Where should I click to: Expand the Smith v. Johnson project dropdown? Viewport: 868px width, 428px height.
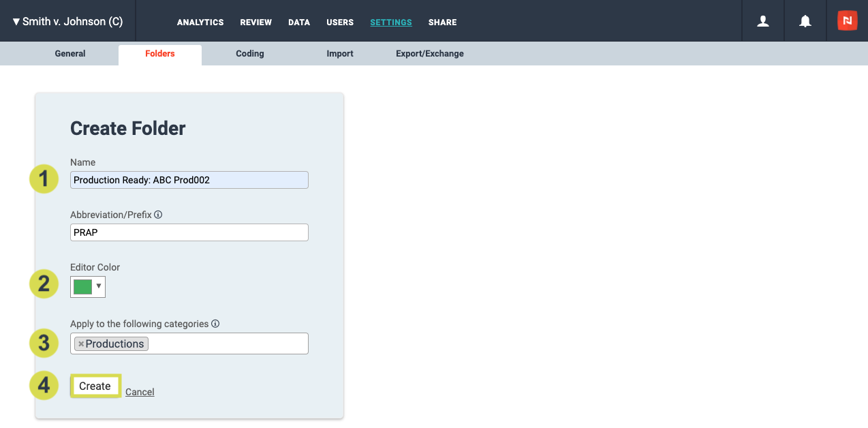(x=67, y=22)
